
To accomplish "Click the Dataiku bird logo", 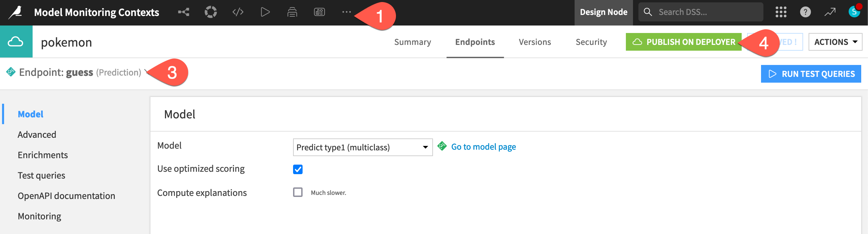I will 16,12.
